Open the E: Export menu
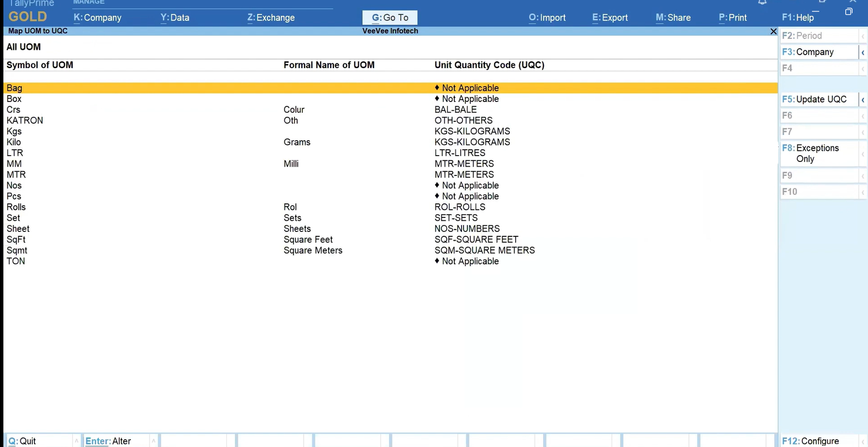Screen dimensions: 868x447 pyautogui.click(x=610, y=18)
